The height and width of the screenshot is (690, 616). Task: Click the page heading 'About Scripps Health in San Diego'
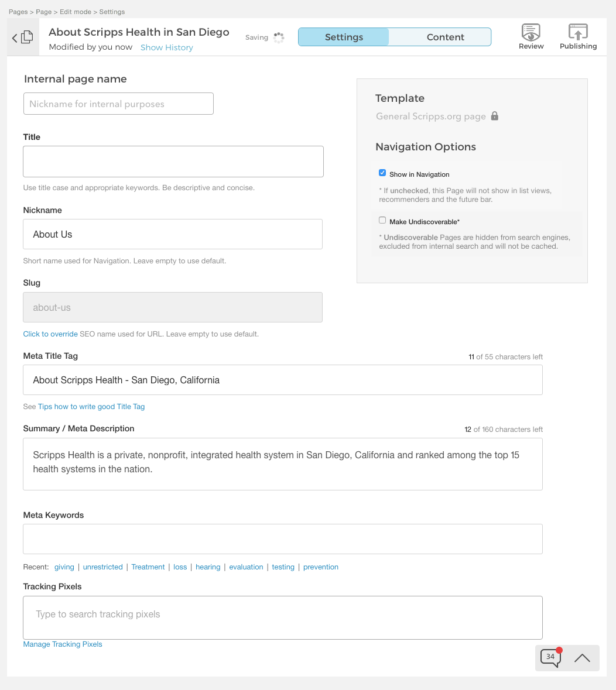pyautogui.click(x=139, y=32)
